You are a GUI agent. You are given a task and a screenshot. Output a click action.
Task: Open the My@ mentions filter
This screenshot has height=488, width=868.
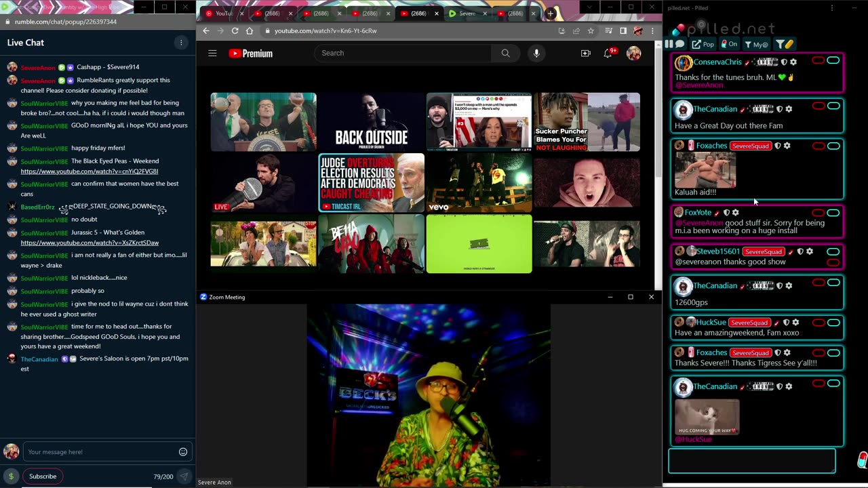[756, 45]
